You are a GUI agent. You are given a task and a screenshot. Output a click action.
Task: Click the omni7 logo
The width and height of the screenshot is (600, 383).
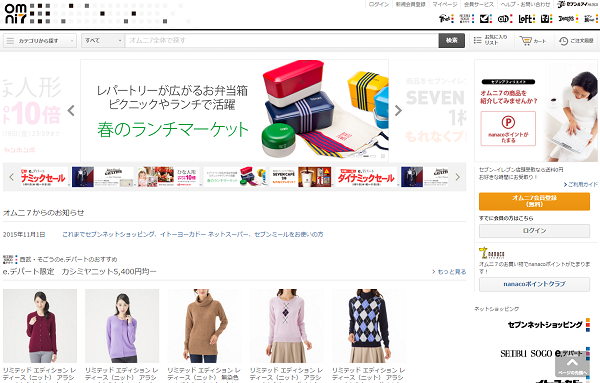click(x=16, y=14)
